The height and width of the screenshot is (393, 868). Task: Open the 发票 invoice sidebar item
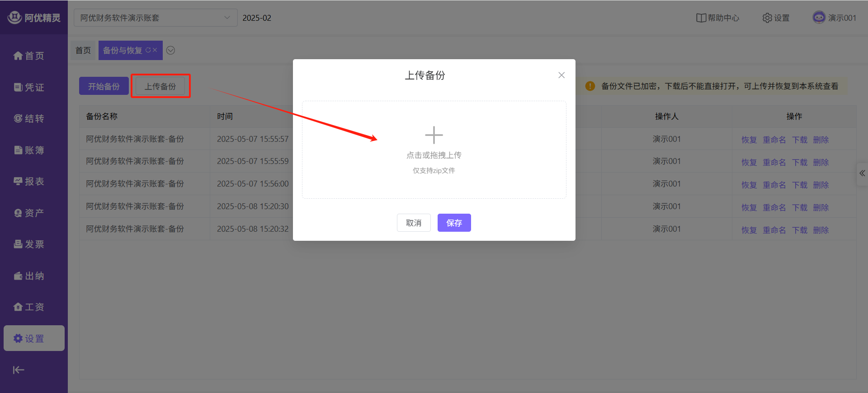click(x=29, y=244)
